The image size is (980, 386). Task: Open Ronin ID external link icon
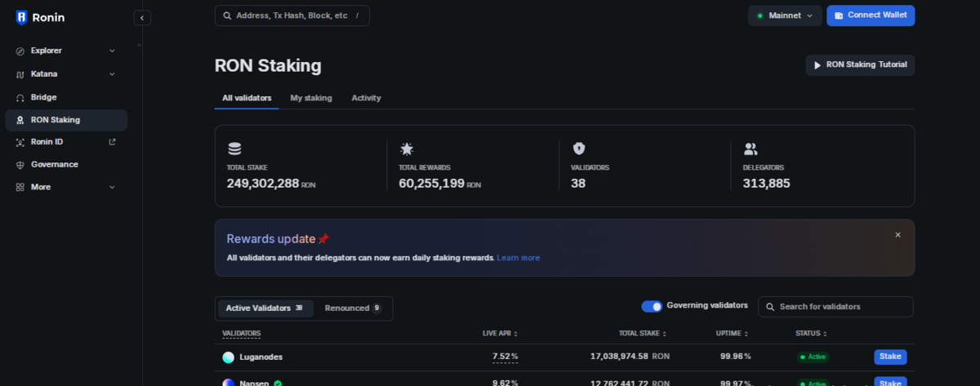[x=112, y=142]
